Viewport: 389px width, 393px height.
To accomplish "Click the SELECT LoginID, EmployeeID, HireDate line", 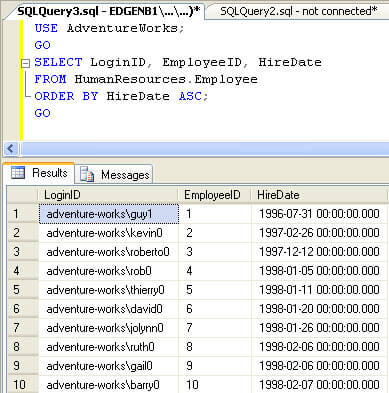I will click(x=178, y=62).
